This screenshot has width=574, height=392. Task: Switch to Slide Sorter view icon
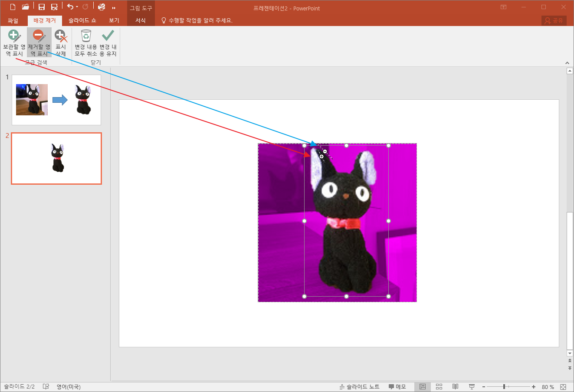[439, 387]
